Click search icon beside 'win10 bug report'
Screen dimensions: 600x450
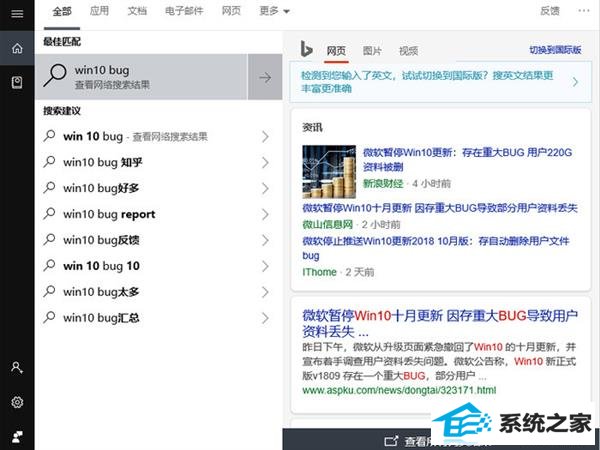point(49,214)
